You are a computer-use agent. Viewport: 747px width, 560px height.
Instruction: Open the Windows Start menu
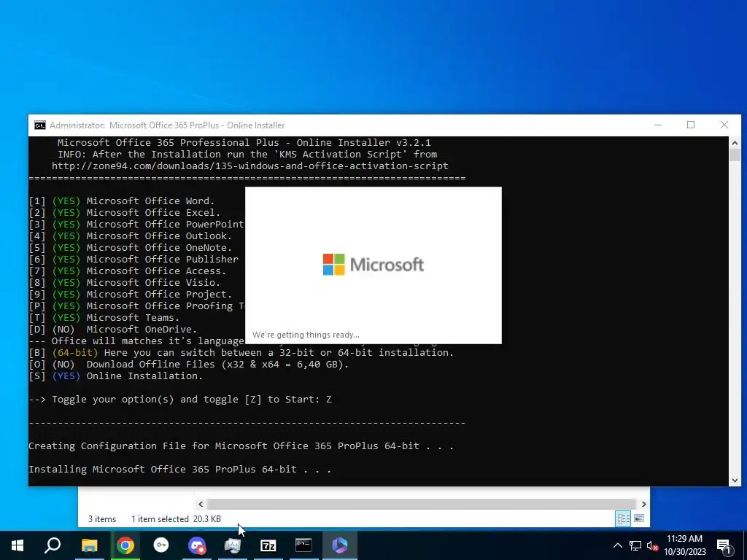coord(18,545)
